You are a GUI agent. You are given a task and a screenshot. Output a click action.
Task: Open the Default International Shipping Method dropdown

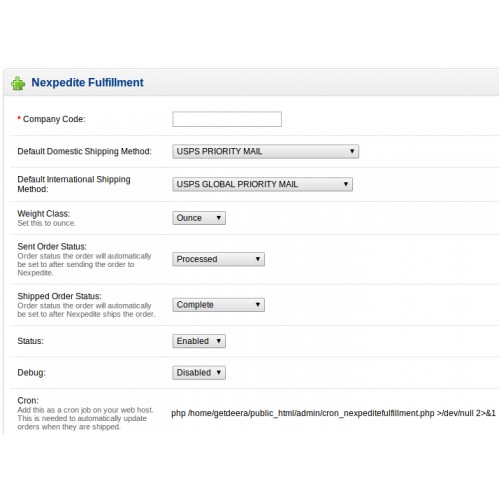(x=262, y=184)
